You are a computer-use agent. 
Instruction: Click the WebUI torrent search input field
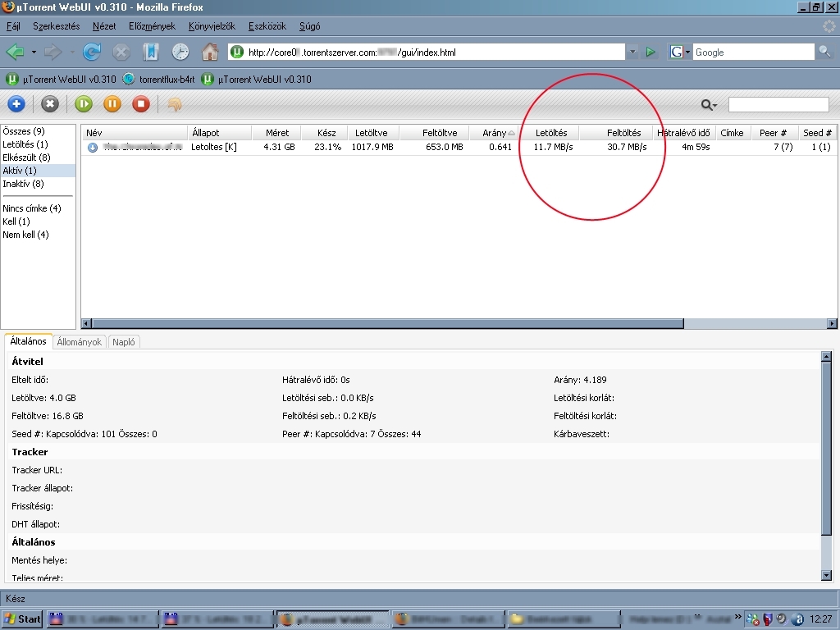(778, 105)
